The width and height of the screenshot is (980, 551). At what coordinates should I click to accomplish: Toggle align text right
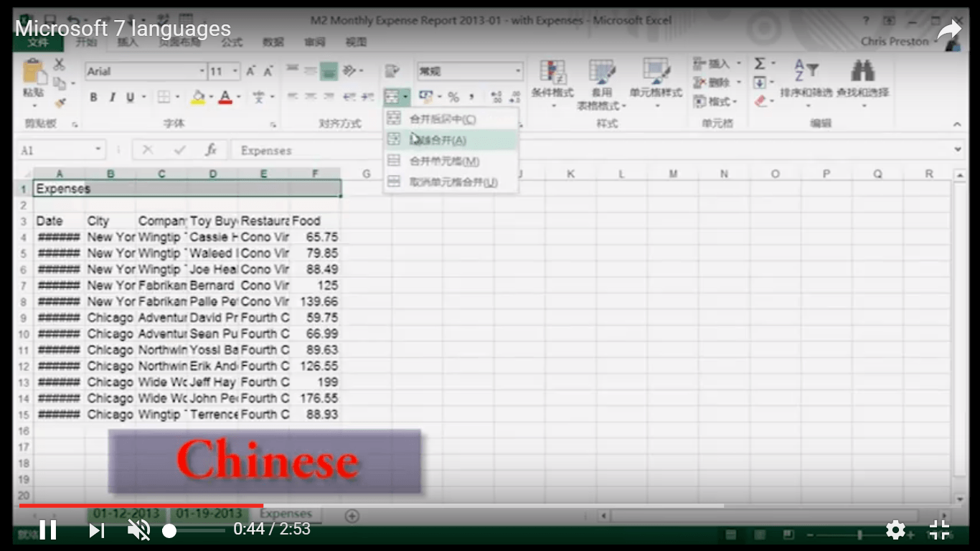point(329,97)
